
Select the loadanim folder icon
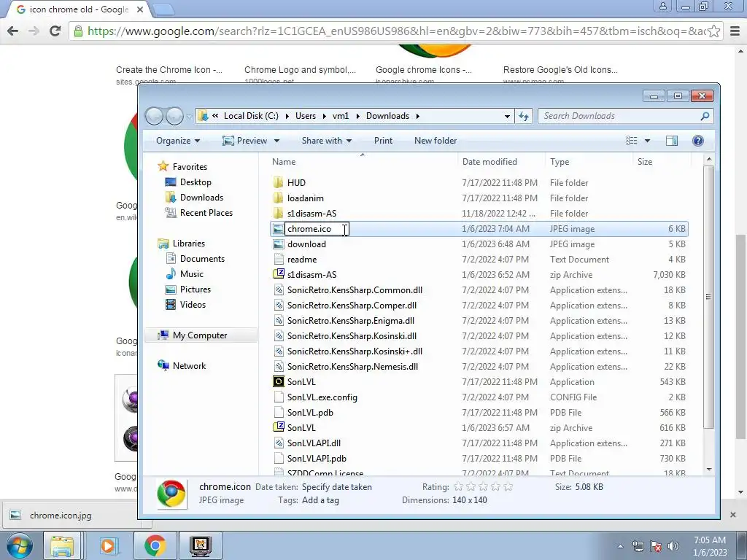click(278, 198)
